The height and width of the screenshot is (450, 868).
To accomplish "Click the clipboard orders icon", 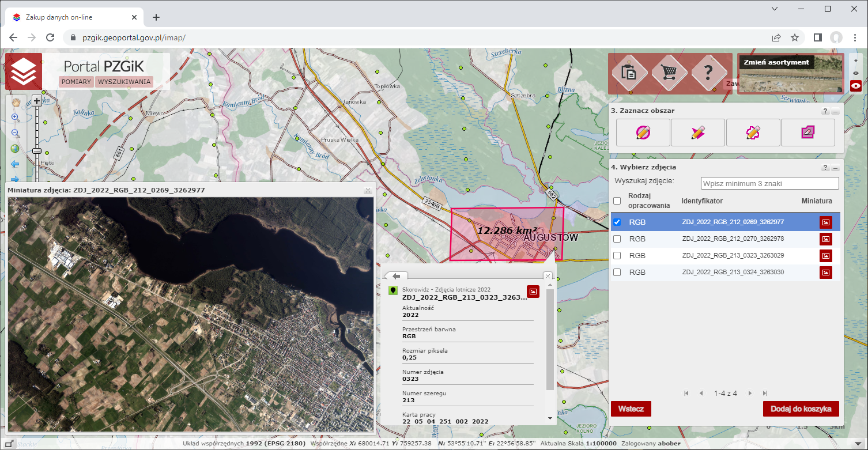I will pos(628,73).
